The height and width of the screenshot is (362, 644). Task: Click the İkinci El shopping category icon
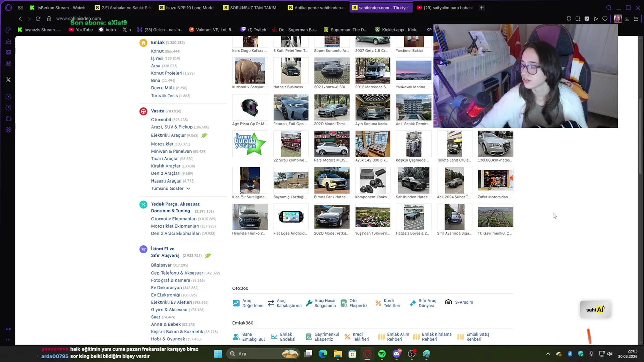[143, 249]
